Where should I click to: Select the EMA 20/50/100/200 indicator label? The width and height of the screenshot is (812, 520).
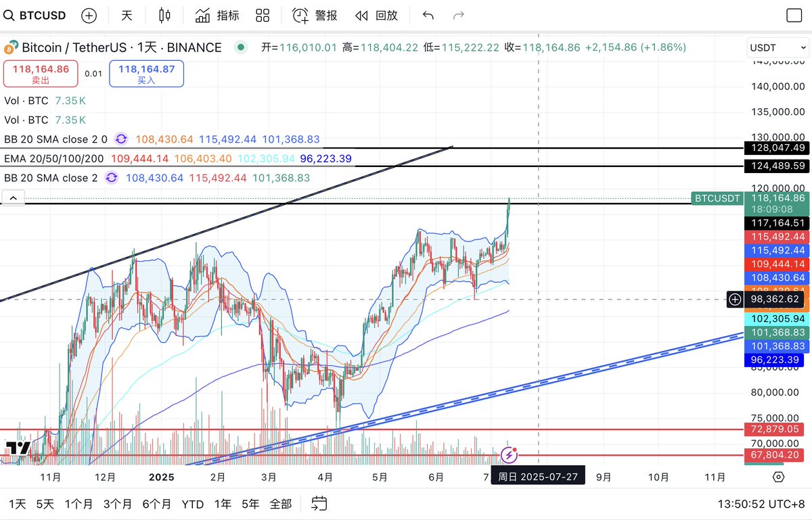pyautogui.click(x=55, y=158)
